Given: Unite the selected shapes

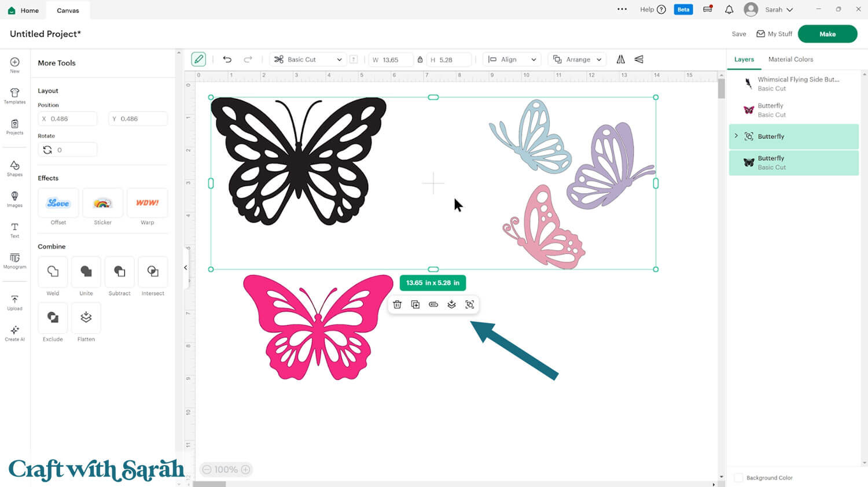Looking at the screenshot, I should click(x=86, y=272).
